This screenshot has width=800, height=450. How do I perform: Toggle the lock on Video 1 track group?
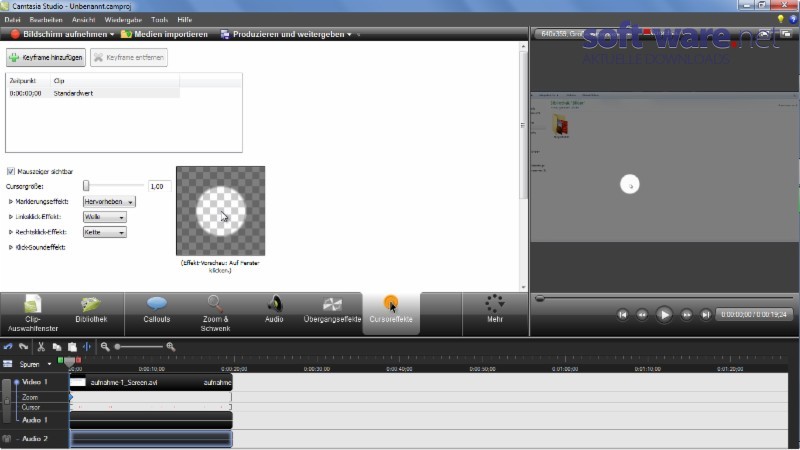pyautogui.click(x=7, y=401)
